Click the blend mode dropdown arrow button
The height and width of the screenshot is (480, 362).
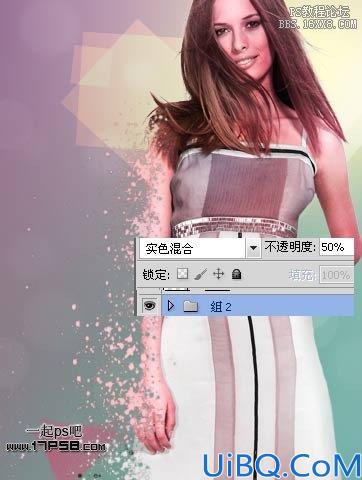pos(253,248)
